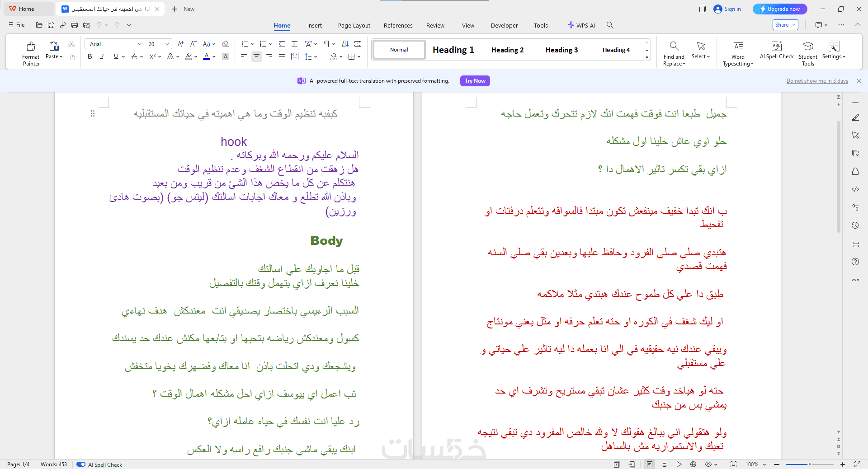868x469 pixels.
Task: Click the New tab plus button
Action: point(175,9)
